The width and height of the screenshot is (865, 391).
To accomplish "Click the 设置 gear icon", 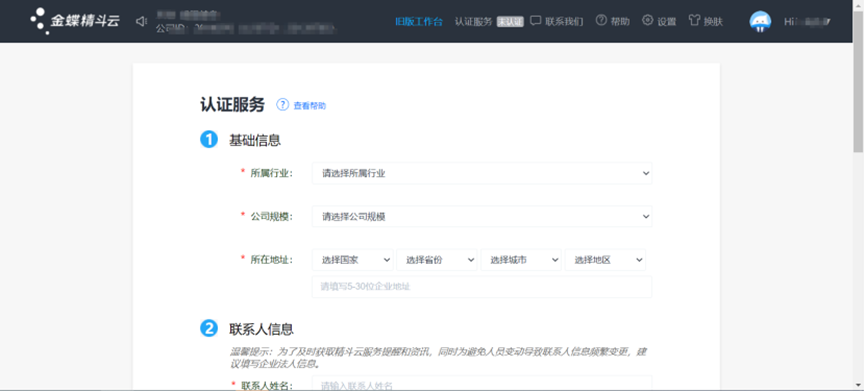I will (648, 20).
